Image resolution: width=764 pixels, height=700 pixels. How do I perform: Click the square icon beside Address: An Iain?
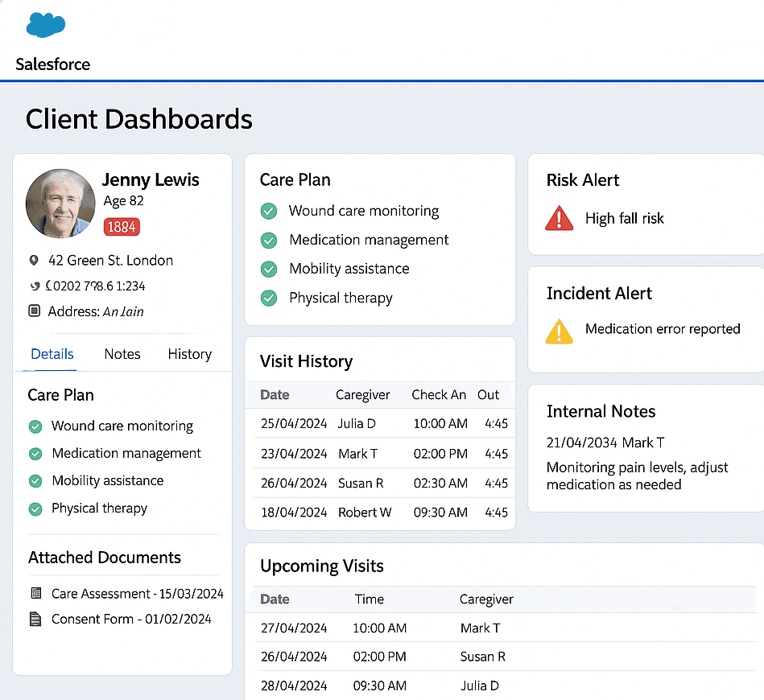(34, 311)
